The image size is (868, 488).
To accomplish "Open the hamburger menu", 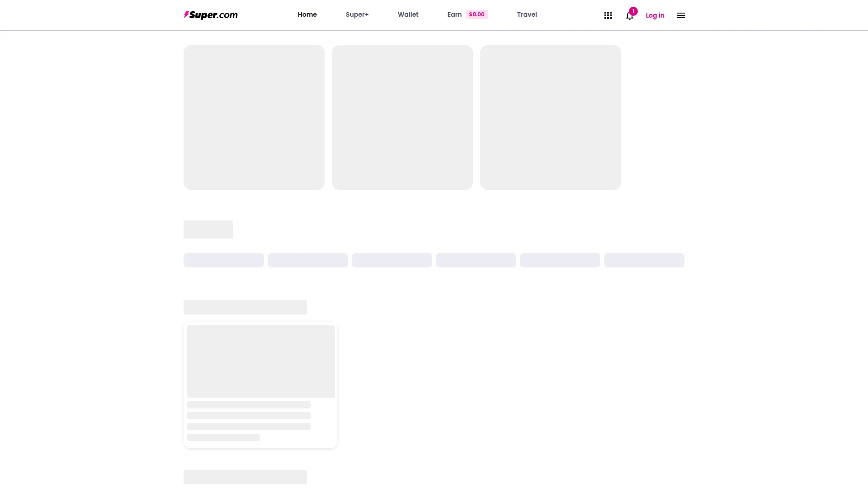I will point(681,15).
